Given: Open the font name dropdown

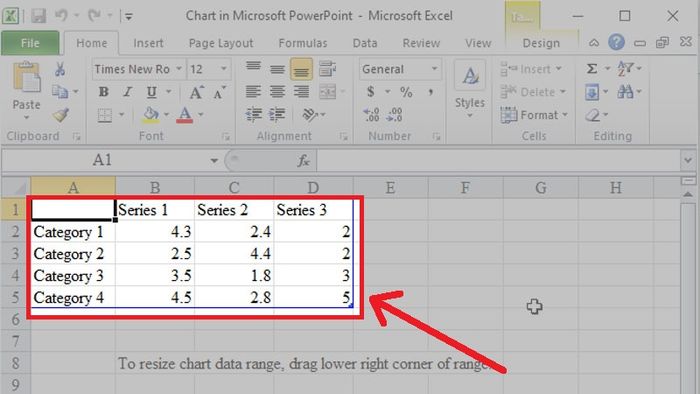Looking at the screenshot, I should pos(179,69).
